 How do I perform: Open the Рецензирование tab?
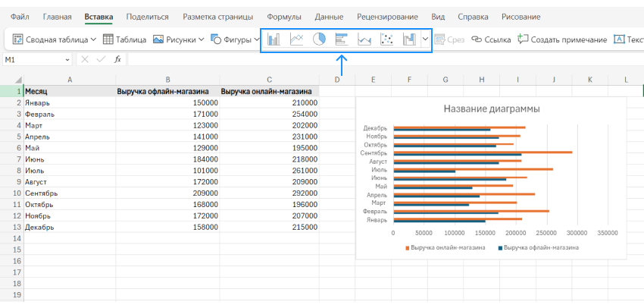[387, 17]
